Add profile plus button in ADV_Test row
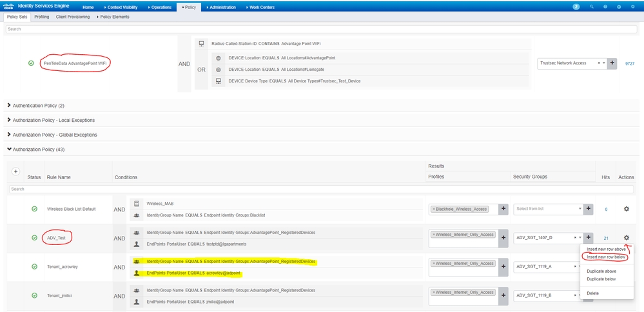Viewport: 644px width, 312px height. click(503, 238)
